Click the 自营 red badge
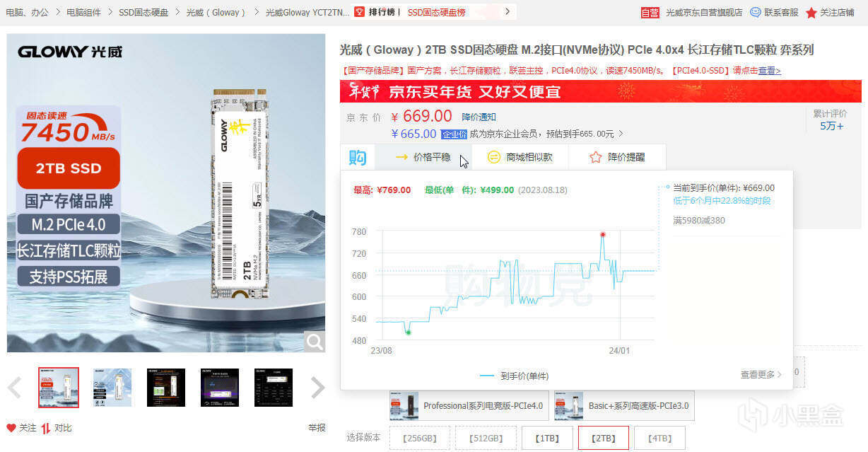The width and height of the screenshot is (868, 452). tap(650, 13)
